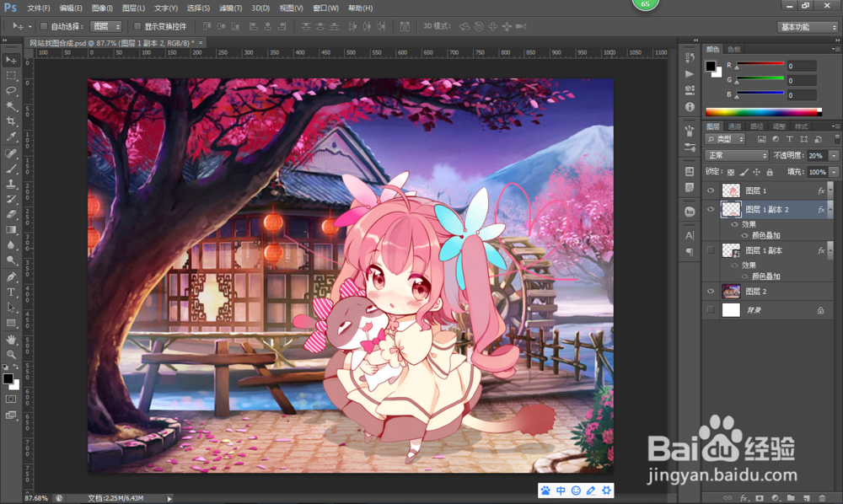Open the 正常 blend mode dropdown
Image resolution: width=843 pixels, height=504 pixels.
[x=737, y=155]
